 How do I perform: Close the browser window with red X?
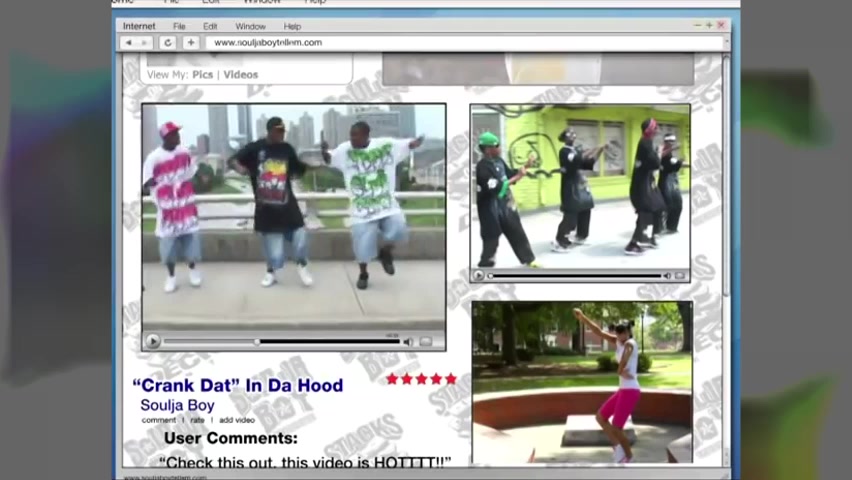[x=721, y=25]
